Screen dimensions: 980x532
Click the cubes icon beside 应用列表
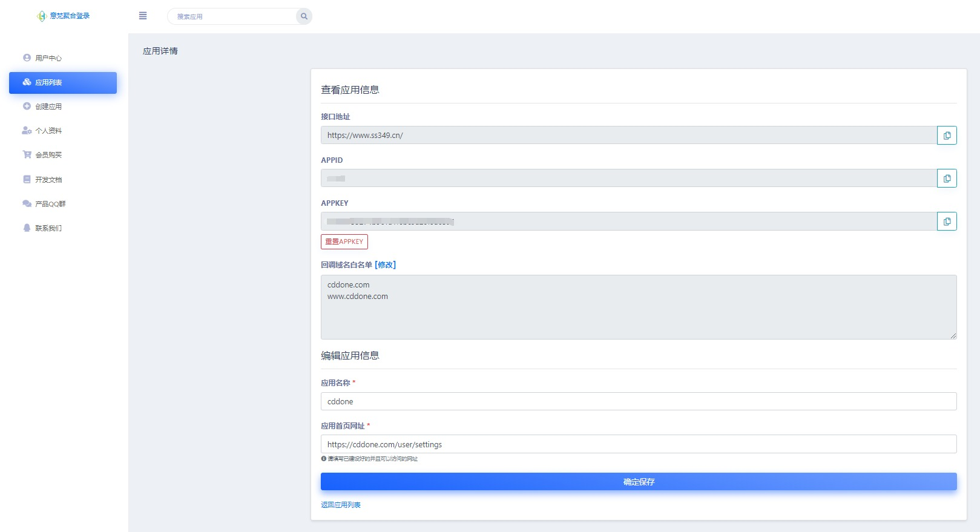[x=27, y=82]
